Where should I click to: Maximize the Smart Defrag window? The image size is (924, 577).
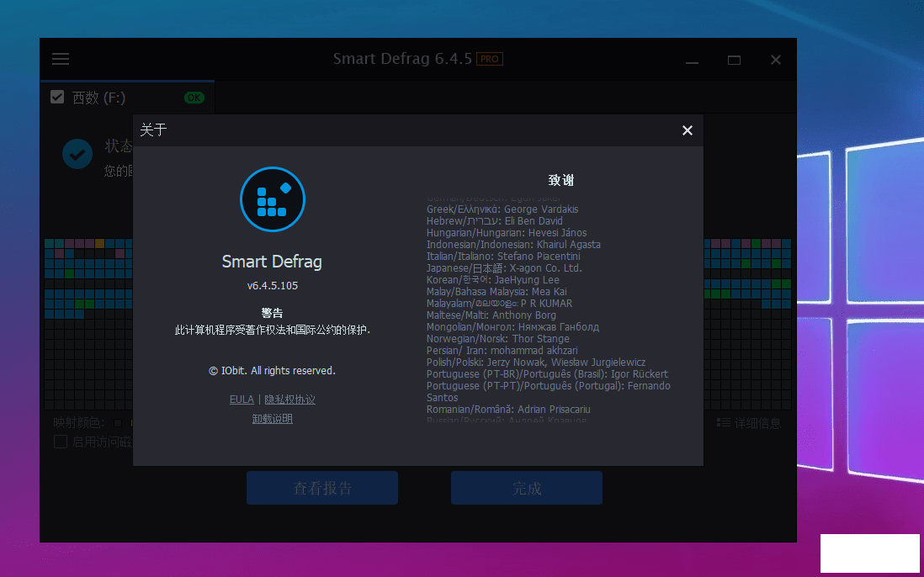coord(735,60)
